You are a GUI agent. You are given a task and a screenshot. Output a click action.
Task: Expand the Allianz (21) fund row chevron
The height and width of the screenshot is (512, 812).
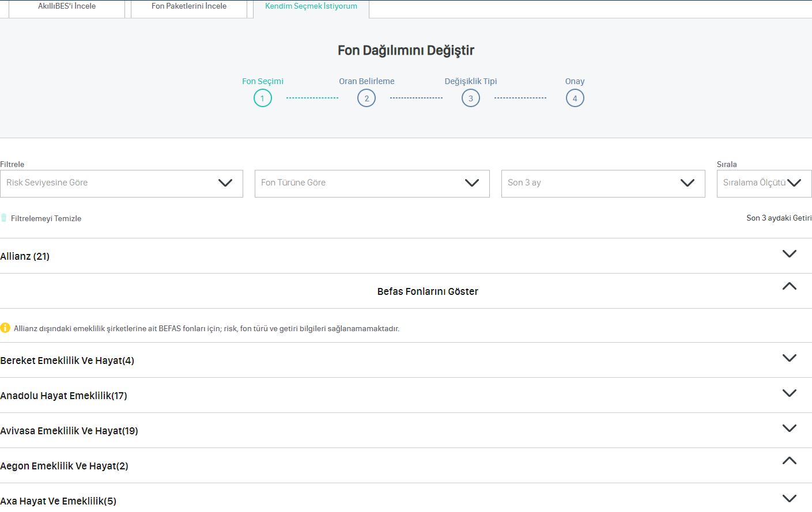(x=790, y=253)
